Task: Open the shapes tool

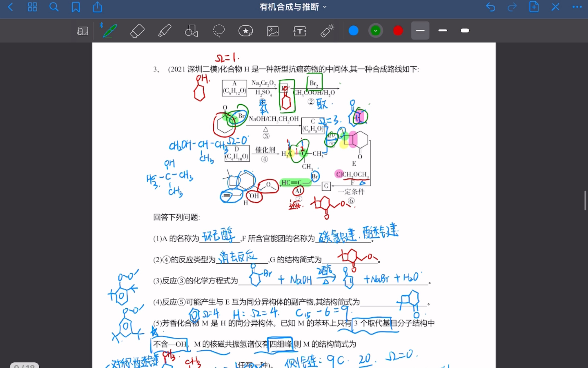Action: pos(191,30)
